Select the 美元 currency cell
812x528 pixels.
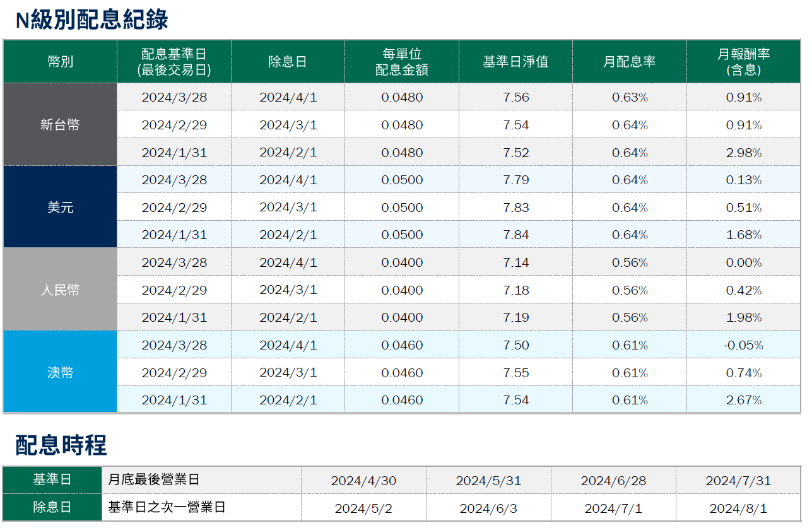tap(60, 208)
